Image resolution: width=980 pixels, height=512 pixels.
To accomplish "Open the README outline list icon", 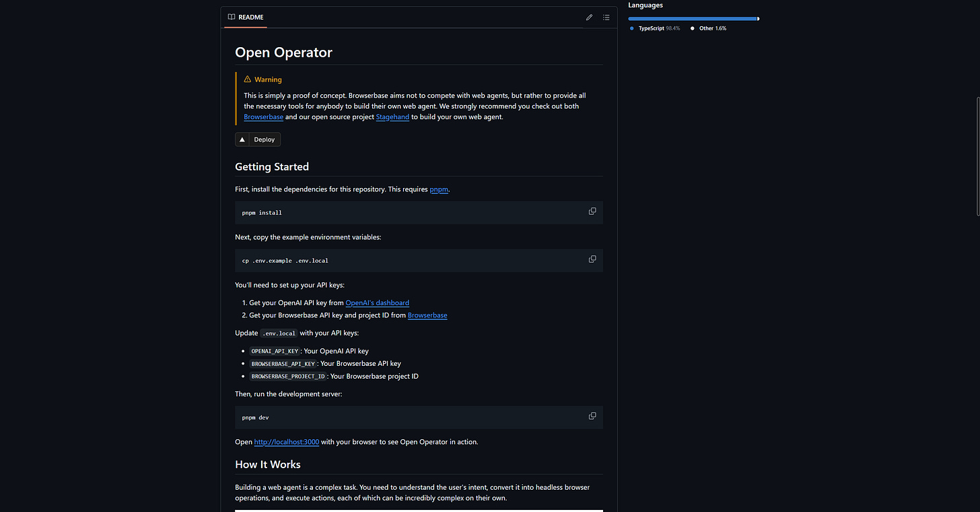I will pos(606,17).
